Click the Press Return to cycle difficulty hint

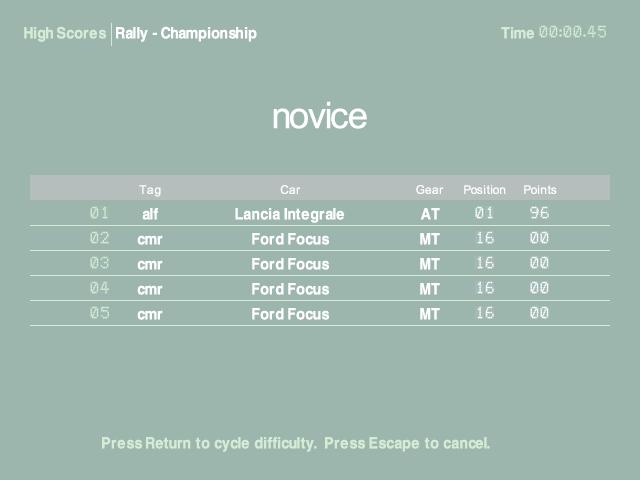(208, 443)
